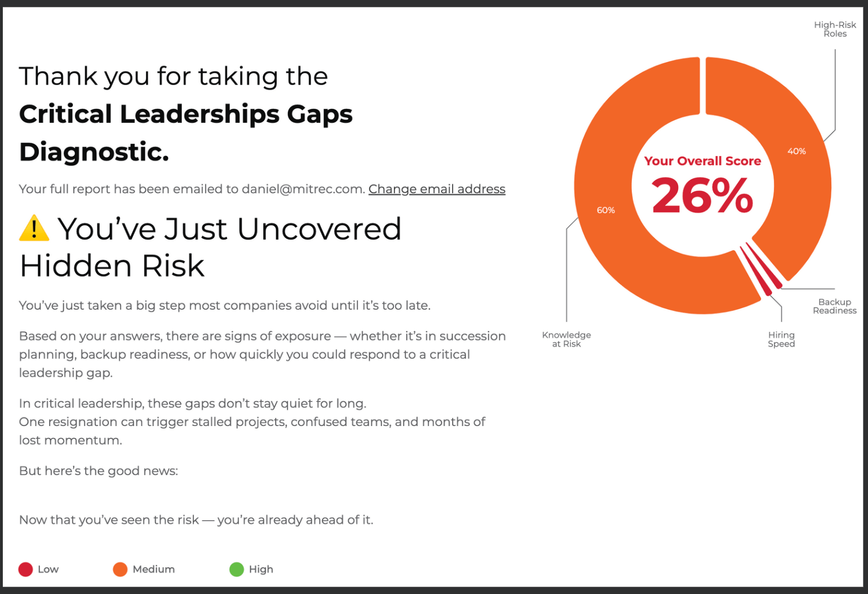Click the Low legend label text

tap(48, 569)
